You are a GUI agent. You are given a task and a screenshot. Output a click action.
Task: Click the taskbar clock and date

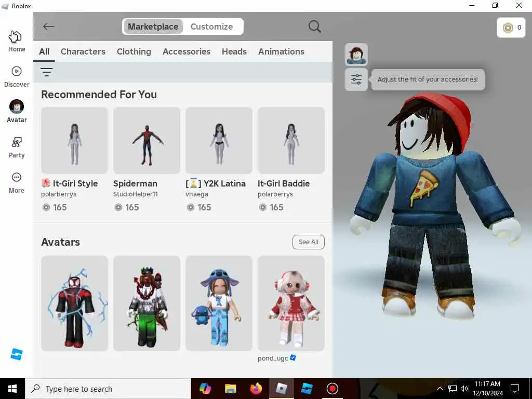click(x=487, y=389)
